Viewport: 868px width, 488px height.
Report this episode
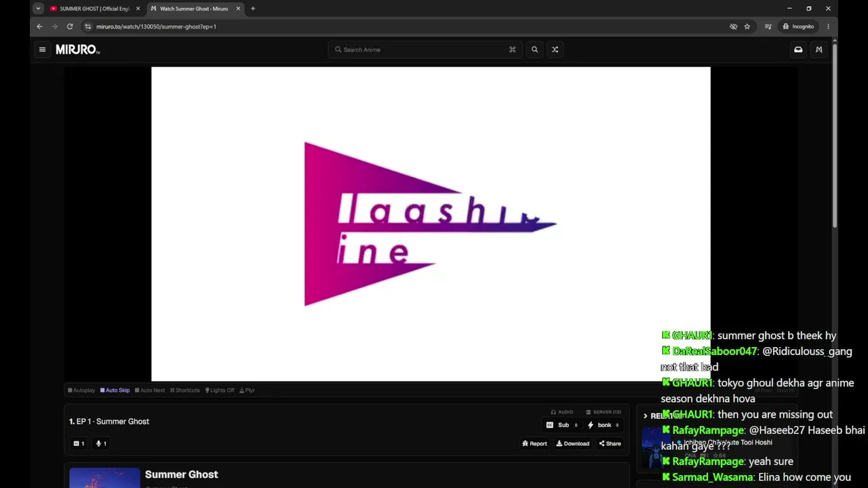coord(534,443)
